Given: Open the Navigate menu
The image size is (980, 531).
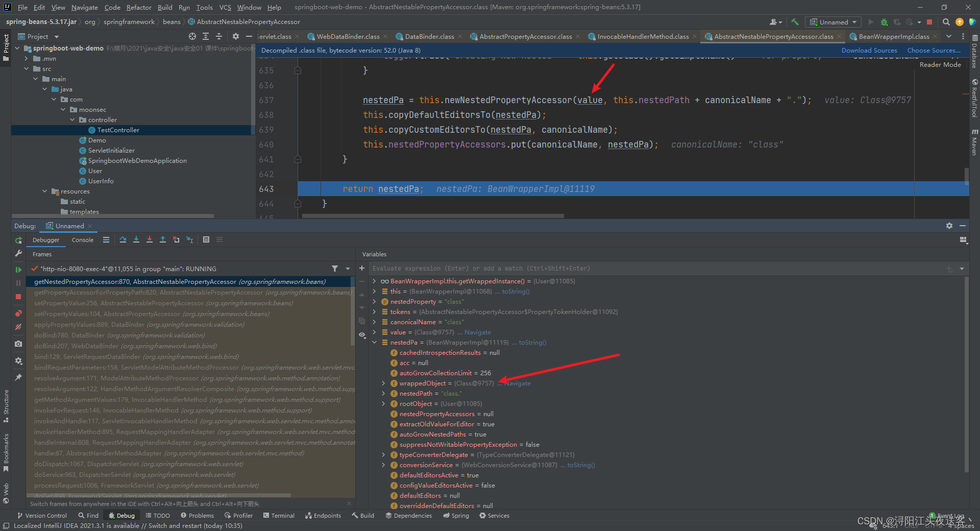Looking at the screenshot, I should (85, 7).
